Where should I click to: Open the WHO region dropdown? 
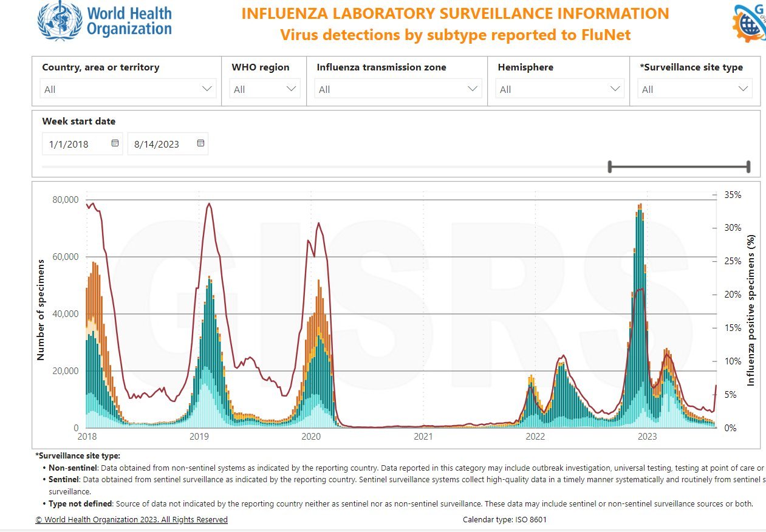265,89
